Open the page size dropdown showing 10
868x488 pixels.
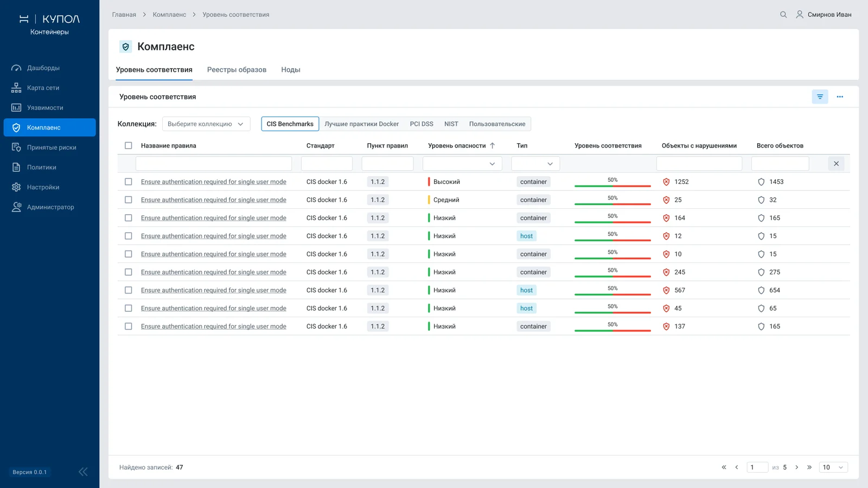(833, 467)
